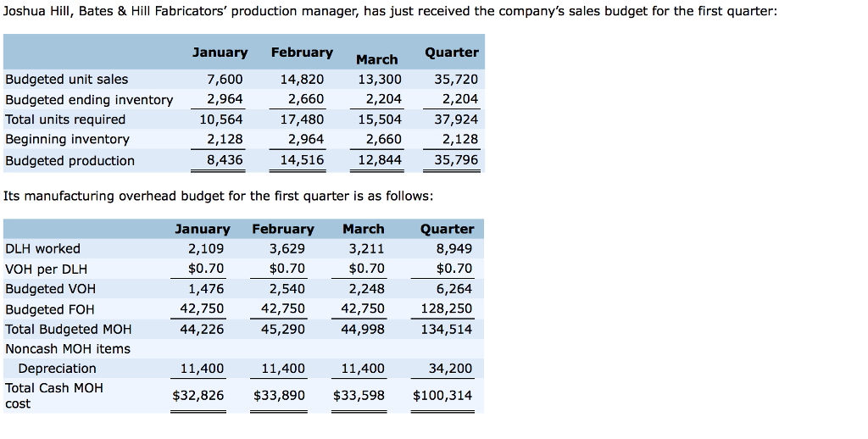This screenshot has height=439, width=868.
Task: Click the January header in sales budget table
Action: point(220,53)
